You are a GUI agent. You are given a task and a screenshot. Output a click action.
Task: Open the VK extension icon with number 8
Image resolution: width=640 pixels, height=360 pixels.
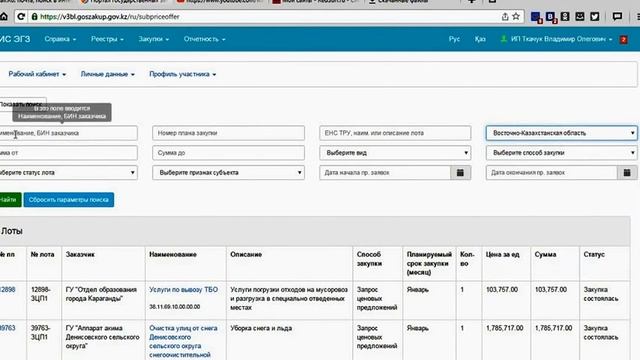(x=550, y=17)
